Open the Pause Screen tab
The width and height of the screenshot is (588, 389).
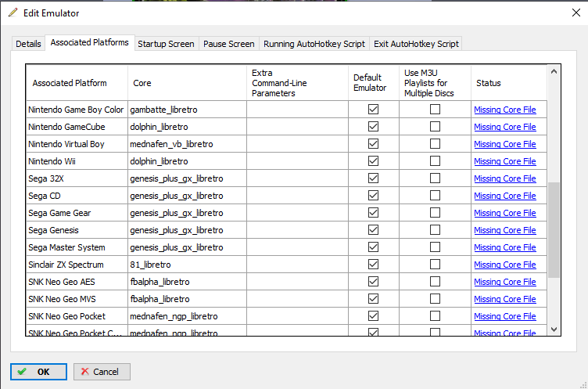tap(229, 44)
